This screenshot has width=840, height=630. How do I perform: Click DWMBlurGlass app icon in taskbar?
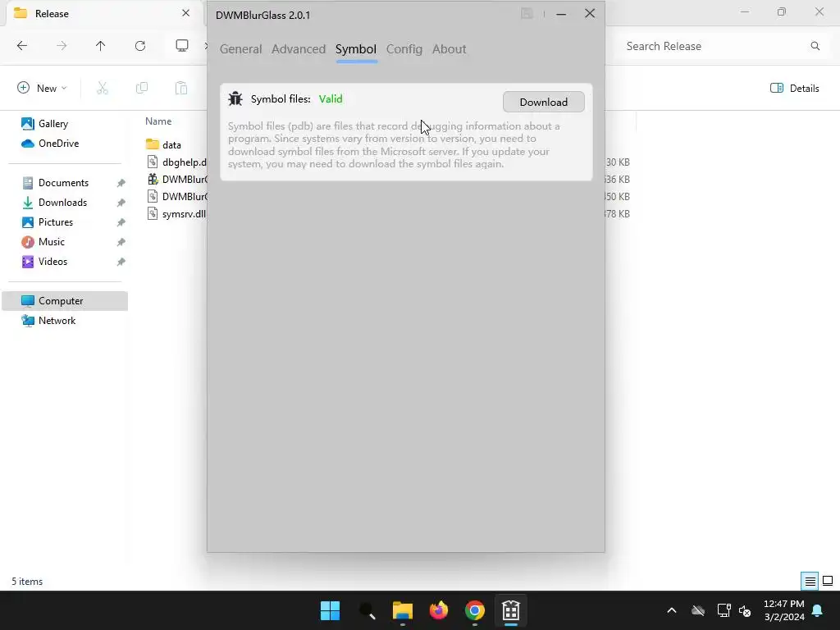pyautogui.click(x=511, y=610)
